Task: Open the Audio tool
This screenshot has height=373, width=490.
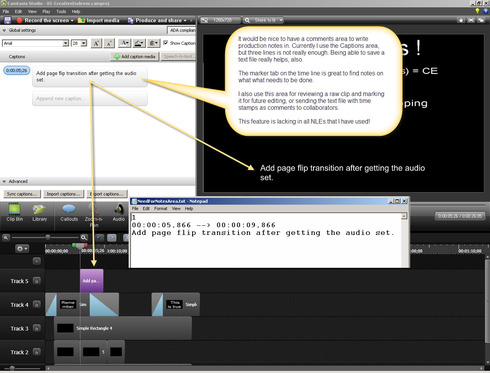Action: click(x=118, y=213)
